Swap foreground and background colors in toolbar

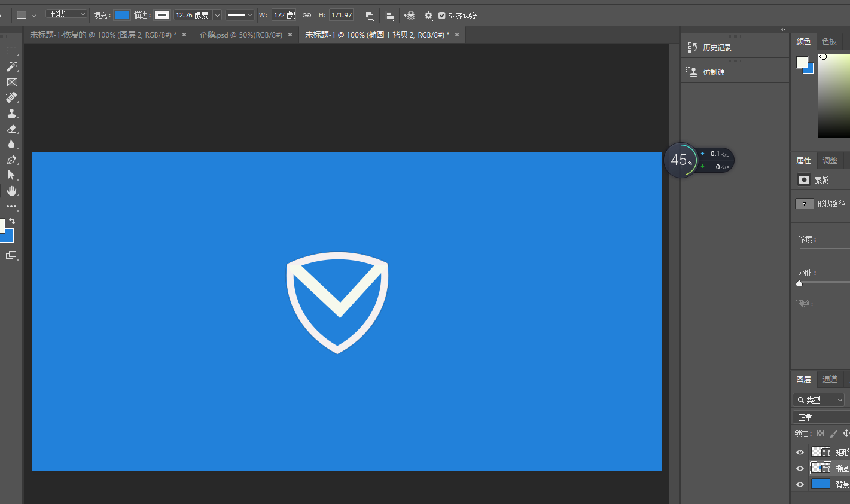(12, 221)
